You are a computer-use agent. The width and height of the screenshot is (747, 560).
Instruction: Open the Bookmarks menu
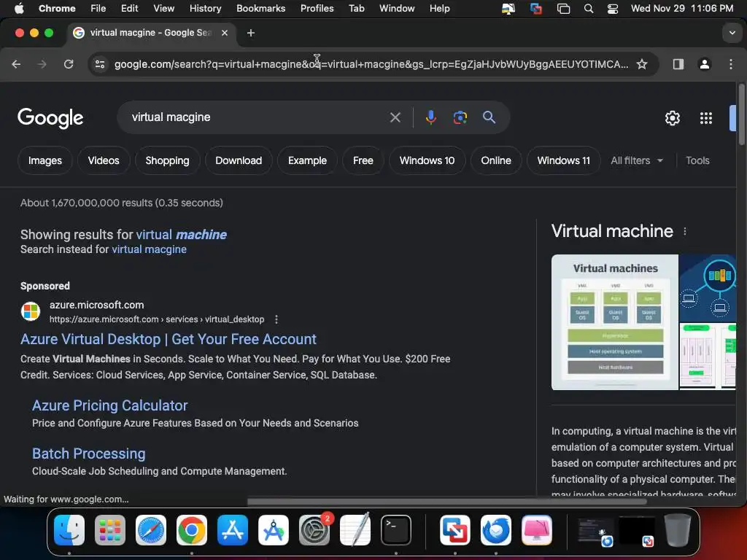(260, 9)
